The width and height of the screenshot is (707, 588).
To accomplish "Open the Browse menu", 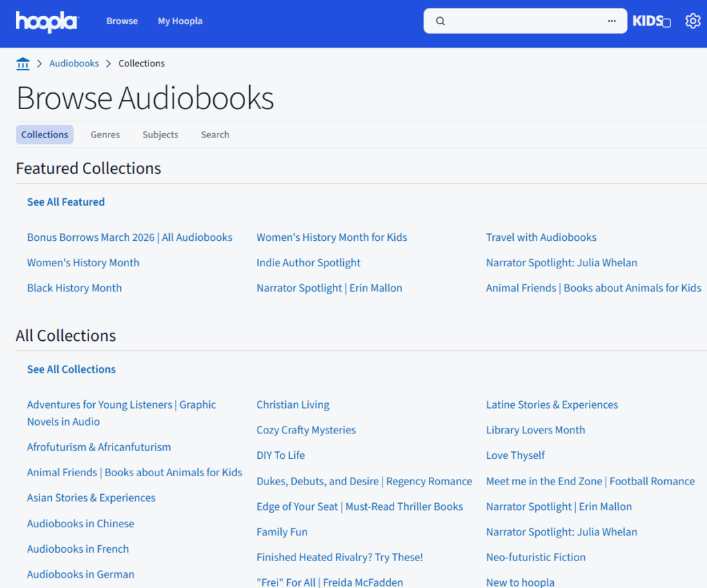I will (x=122, y=21).
